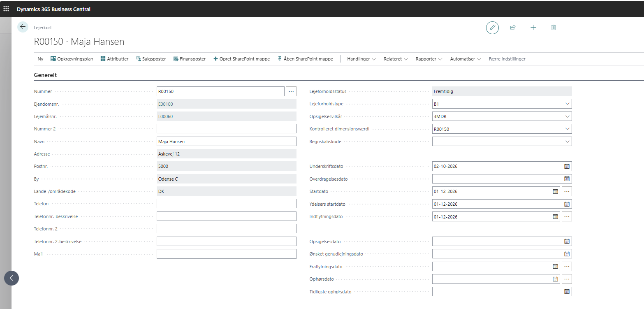Click the ellipsis next to Nummer field

click(x=291, y=91)
